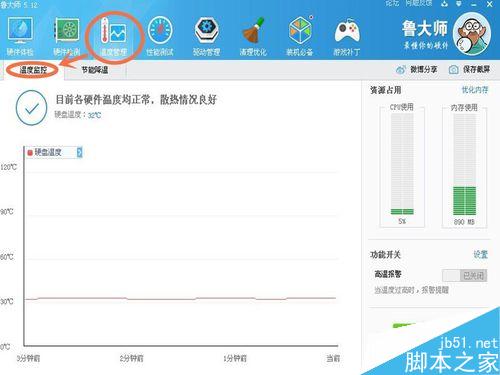Click the 保存截屏 camera icon
Image resolution: width=500 pixels, height=375 pixels.
pos(453,70)
